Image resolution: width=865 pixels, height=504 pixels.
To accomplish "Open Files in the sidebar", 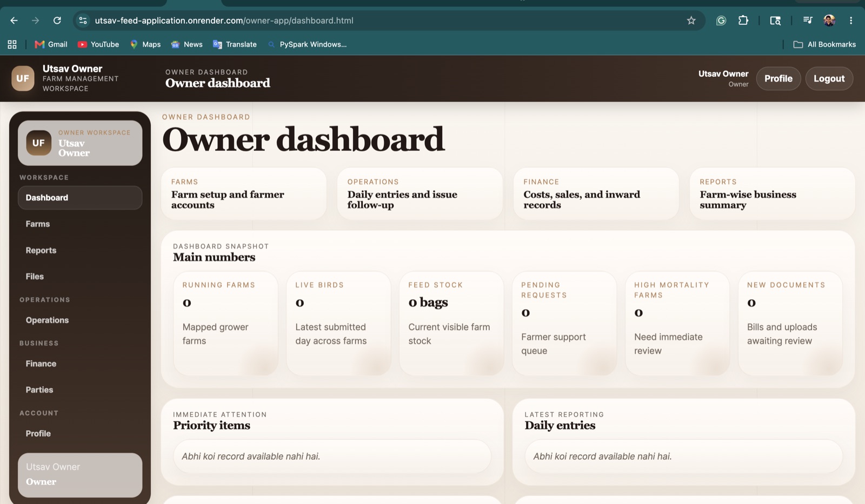I will click(80, 276).
